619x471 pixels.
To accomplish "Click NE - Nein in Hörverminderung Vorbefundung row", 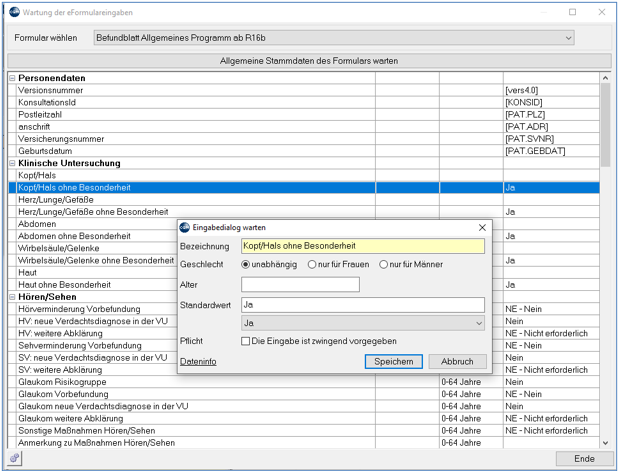I will pyautogui.click(x=551, y=309).
